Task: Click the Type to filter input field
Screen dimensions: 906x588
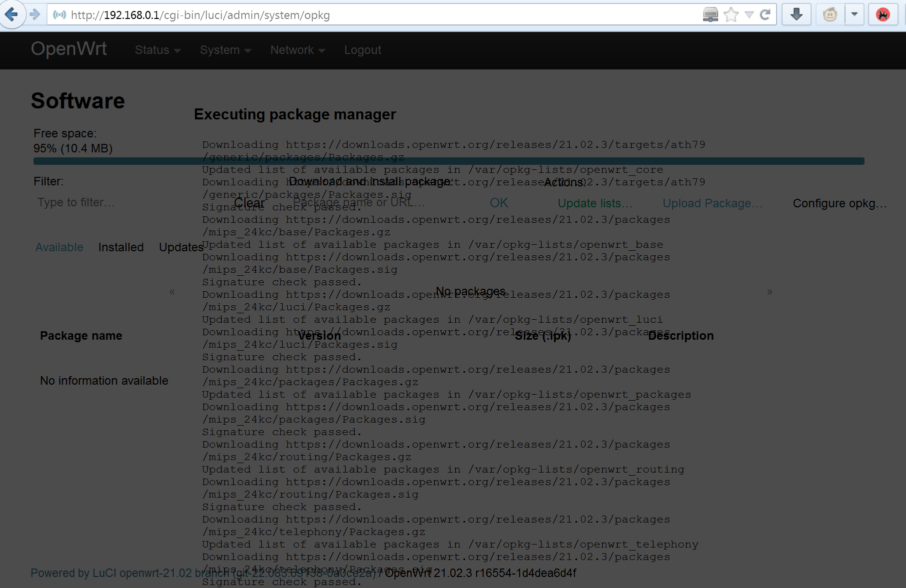Action: click(x=76, y=202)
